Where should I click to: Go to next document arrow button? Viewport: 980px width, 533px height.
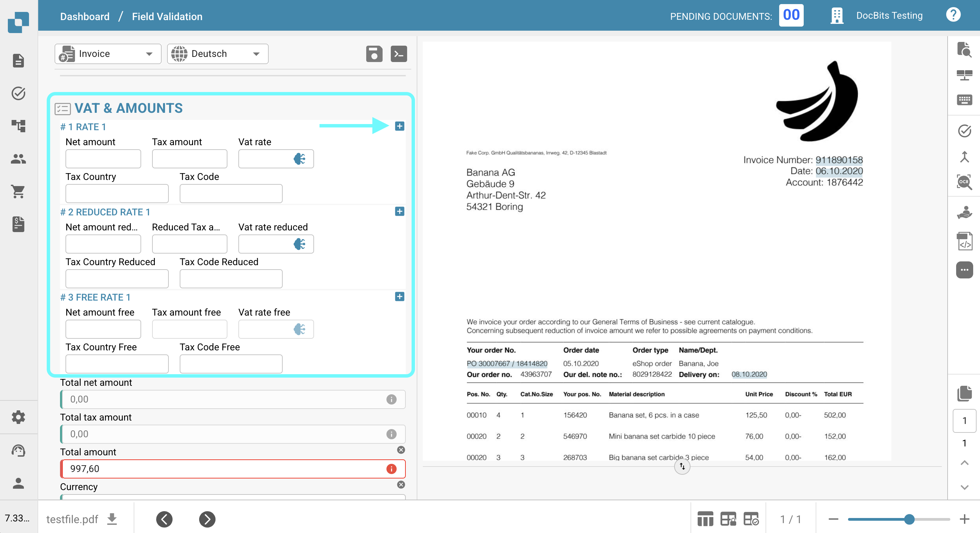tap(207, 519)
